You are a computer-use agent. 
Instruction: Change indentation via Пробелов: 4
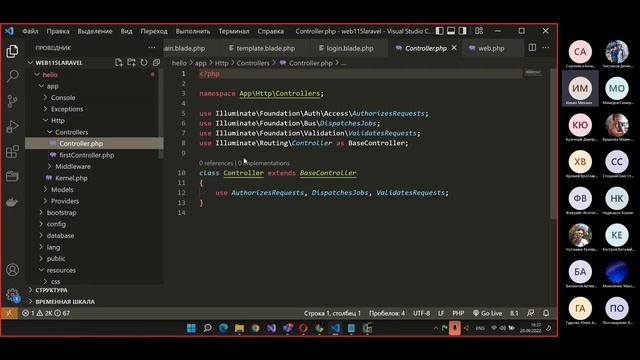point(387,313)
